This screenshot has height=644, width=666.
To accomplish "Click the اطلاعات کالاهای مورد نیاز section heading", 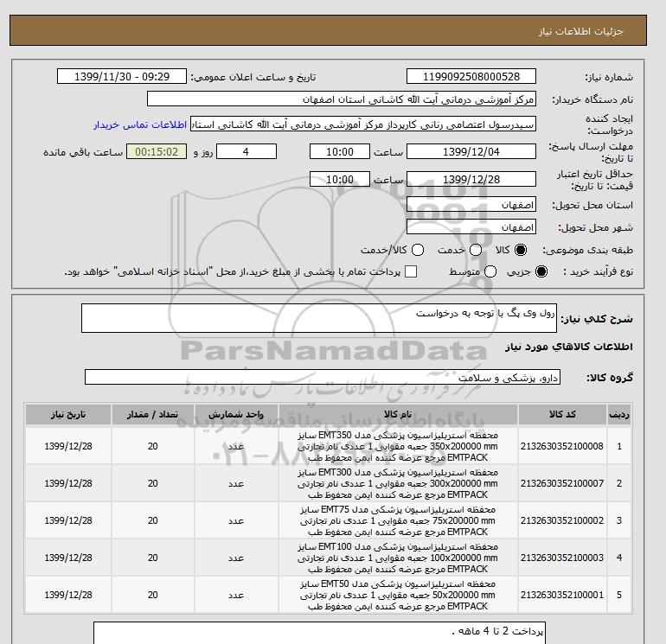I will point(569,347).
